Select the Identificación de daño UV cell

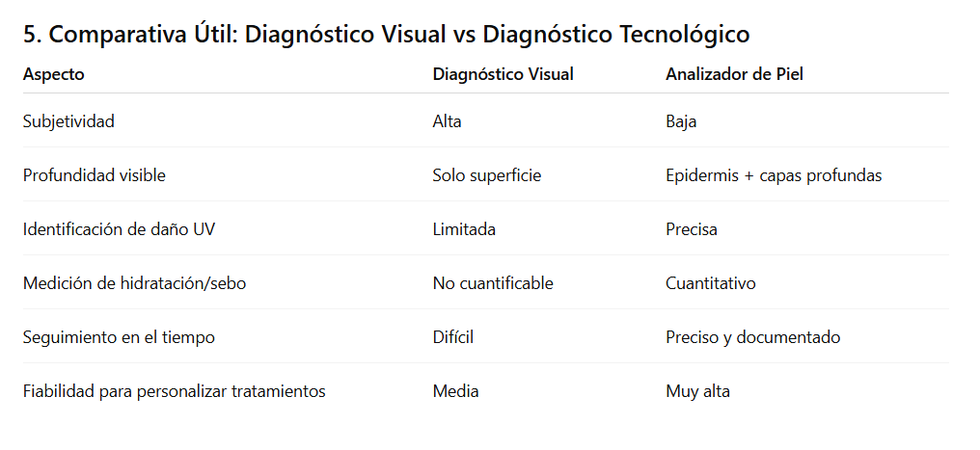point(117,229)
